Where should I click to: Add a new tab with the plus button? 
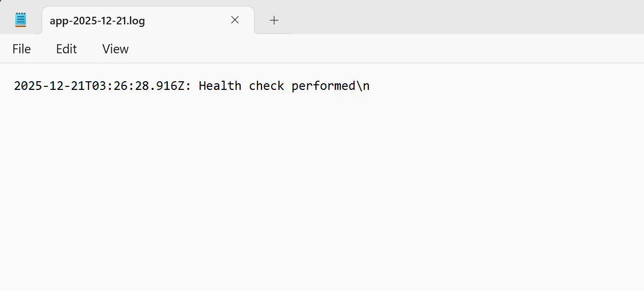[x=274, y=20]
